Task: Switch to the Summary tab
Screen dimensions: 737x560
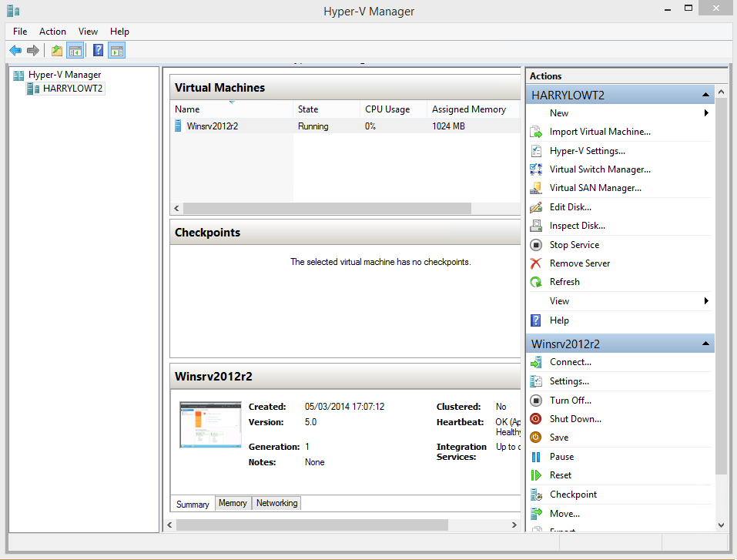Action: pos(193,504)
